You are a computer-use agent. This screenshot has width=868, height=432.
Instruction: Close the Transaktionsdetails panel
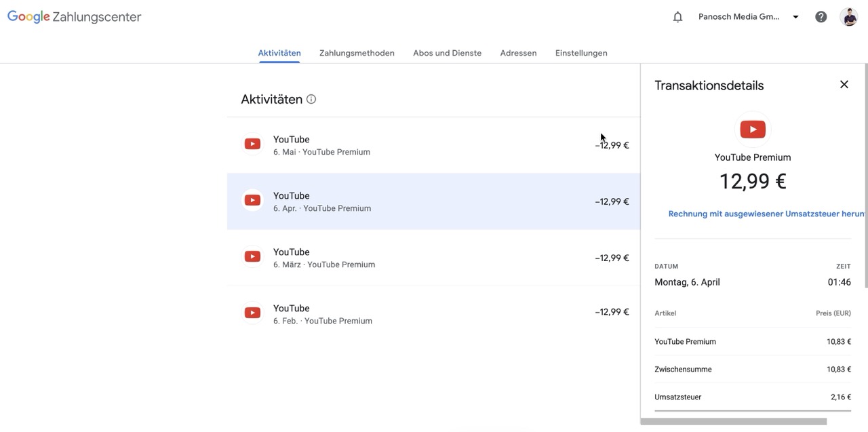point(844,85)
